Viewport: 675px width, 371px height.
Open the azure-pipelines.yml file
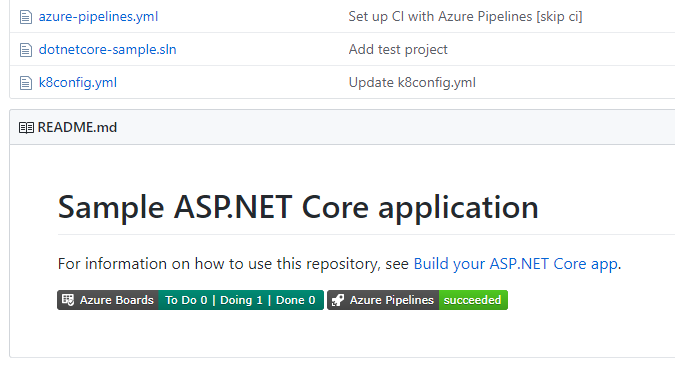[98, 16]
